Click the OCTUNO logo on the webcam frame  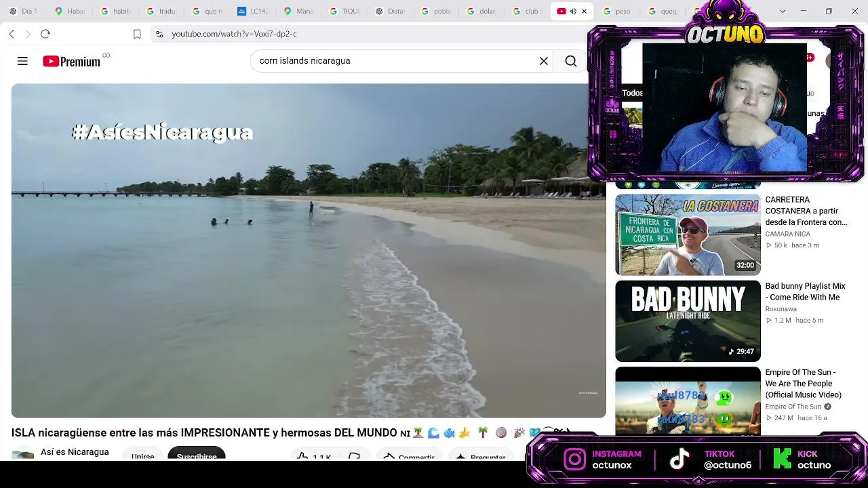(725, 34)
